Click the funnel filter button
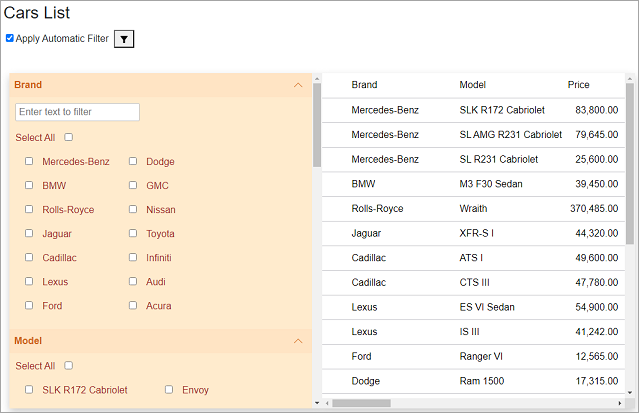This screenshot has width=639, height=413. (x=124, y=39)
